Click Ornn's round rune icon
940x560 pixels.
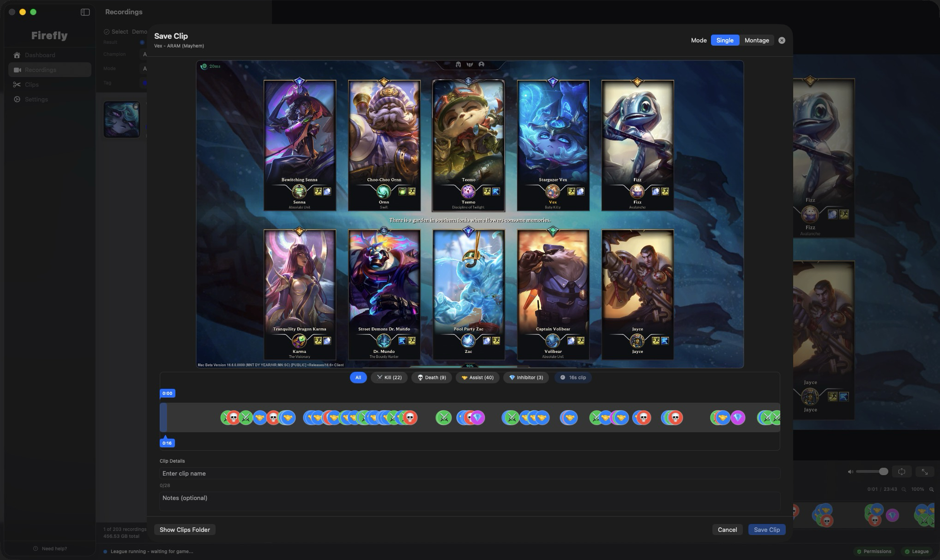[x=384, y=191]
